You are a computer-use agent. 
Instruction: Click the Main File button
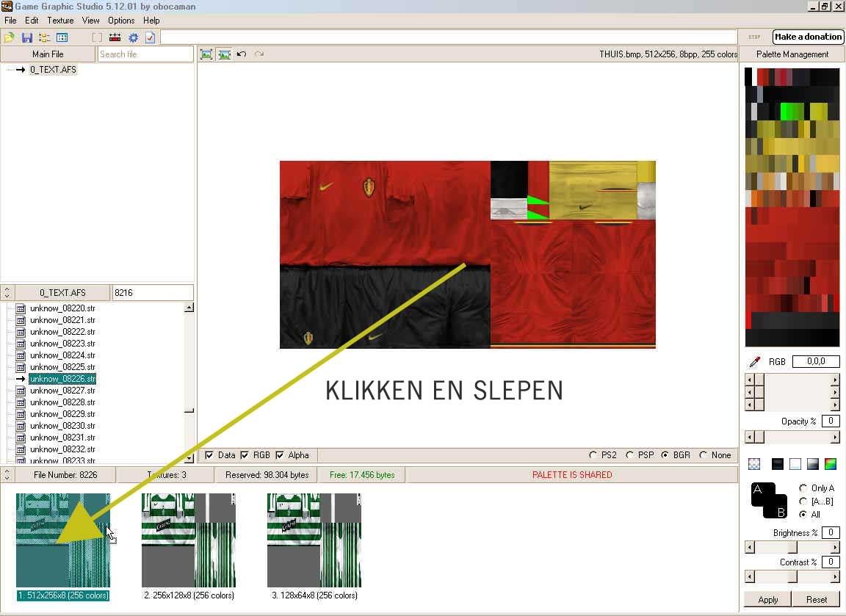click(48, 54)
